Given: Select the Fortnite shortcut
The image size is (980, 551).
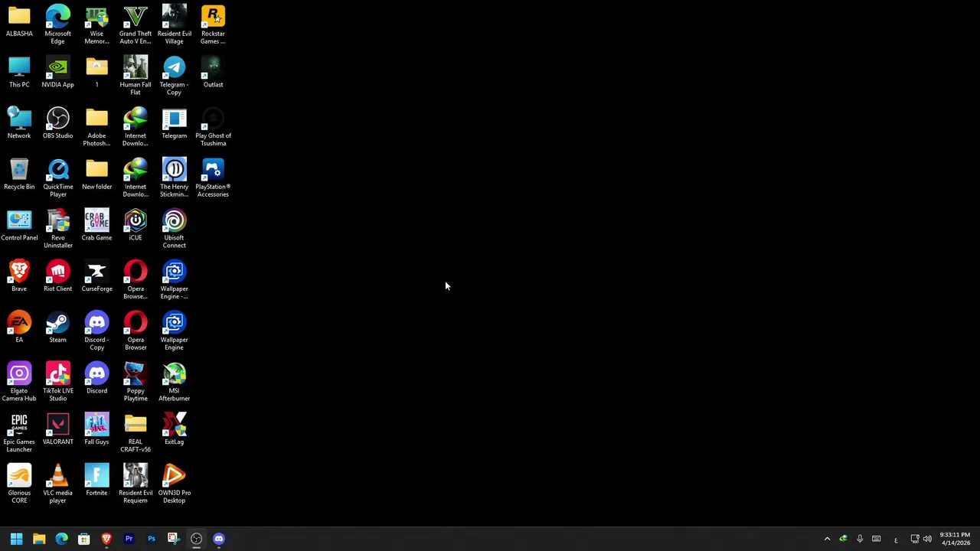Looking at the screenshot, I should tap(96, 481).
